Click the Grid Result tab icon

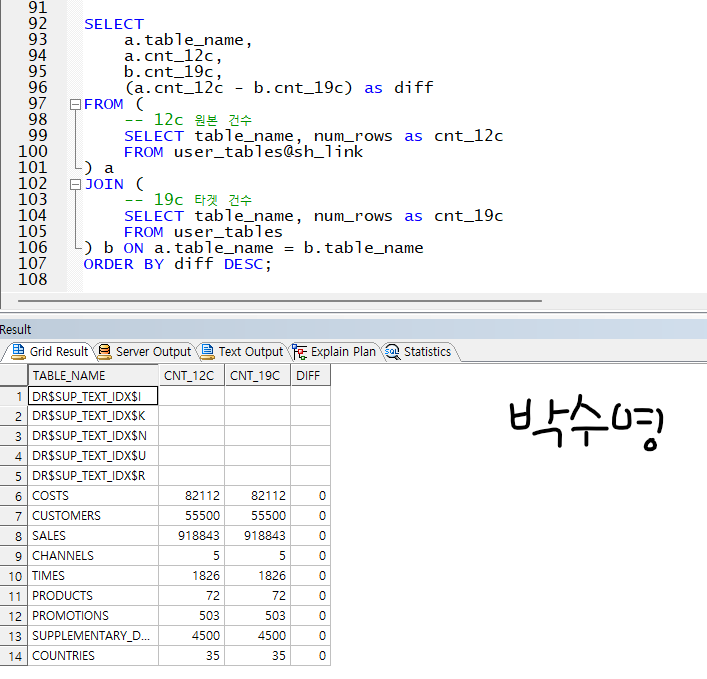pos(18,352)
